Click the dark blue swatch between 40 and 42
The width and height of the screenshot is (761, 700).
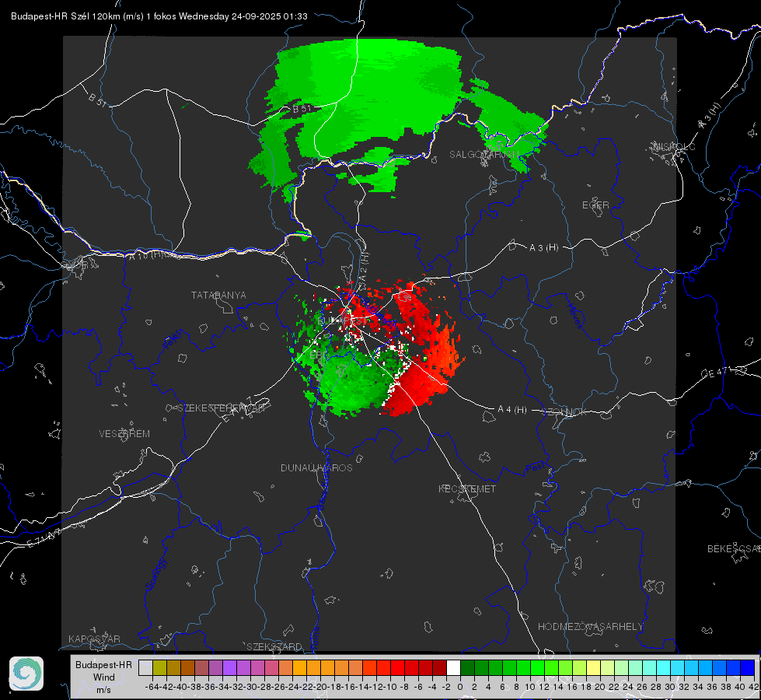pos(748,668)
